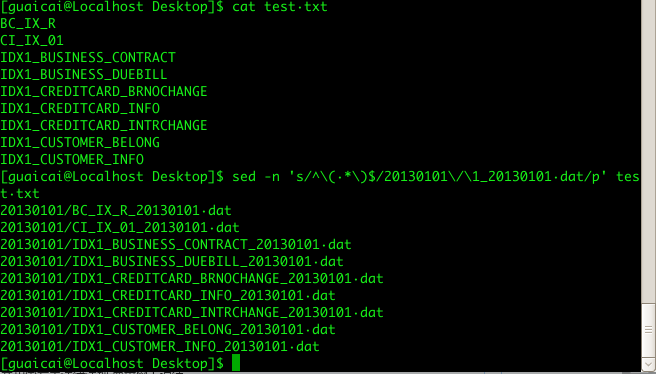Click the IDX1_BUSINESS_CONTRACT input line

pyautogui.click(x=88, y=58)
